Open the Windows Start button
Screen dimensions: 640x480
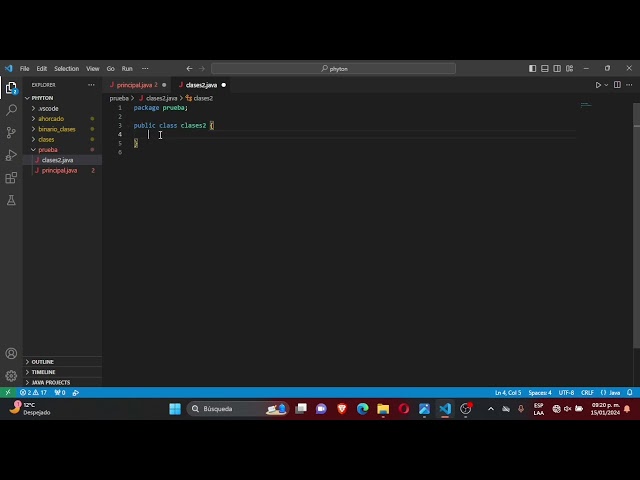(175, 409)
